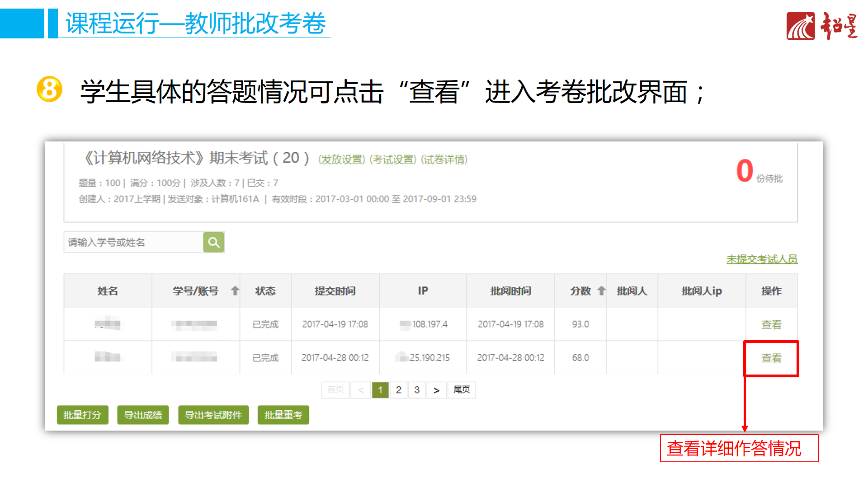Viewport: 868px width, 488px height.
Task: Go to next page arrow
Action: (x=436, y=390)
